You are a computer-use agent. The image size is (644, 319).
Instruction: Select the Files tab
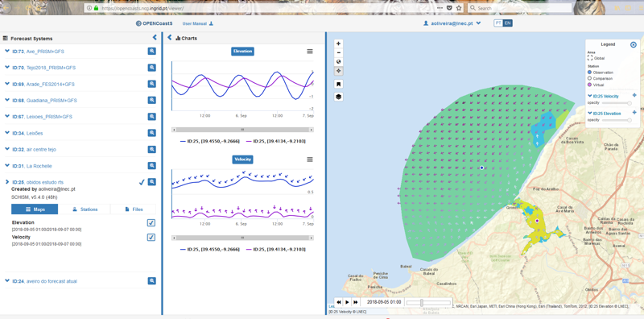click(x=133, y=209)
